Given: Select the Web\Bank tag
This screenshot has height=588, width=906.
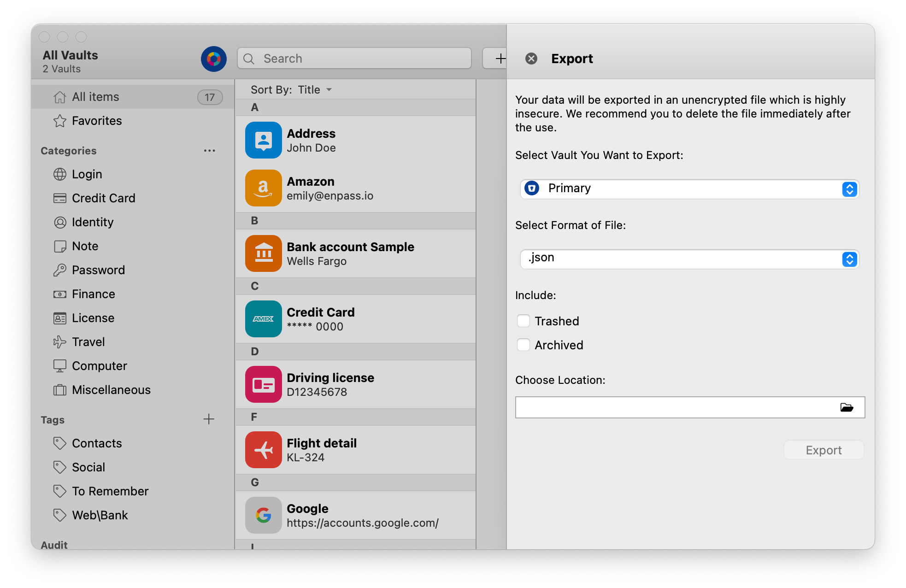Looking at the screenshot, I should pos(100,515).
